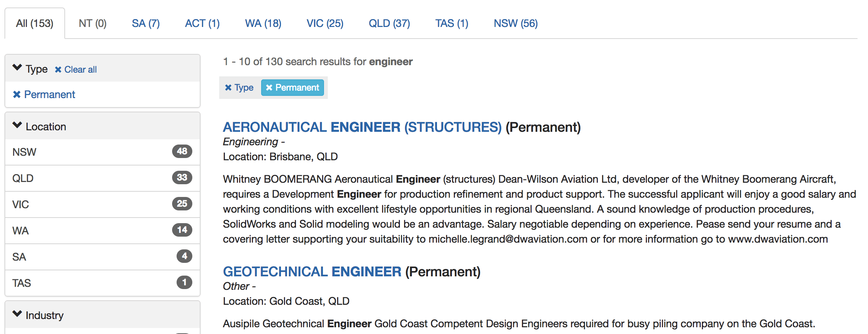Switch to the NSW (56) tab
This screenshot has width=868, height=334.
[x=516, y=24]
